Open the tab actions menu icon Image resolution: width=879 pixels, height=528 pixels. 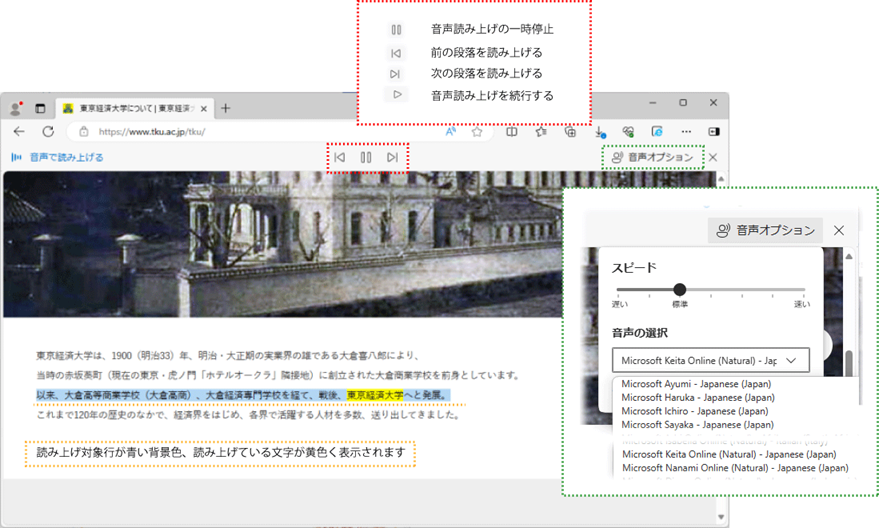point(40,109)
